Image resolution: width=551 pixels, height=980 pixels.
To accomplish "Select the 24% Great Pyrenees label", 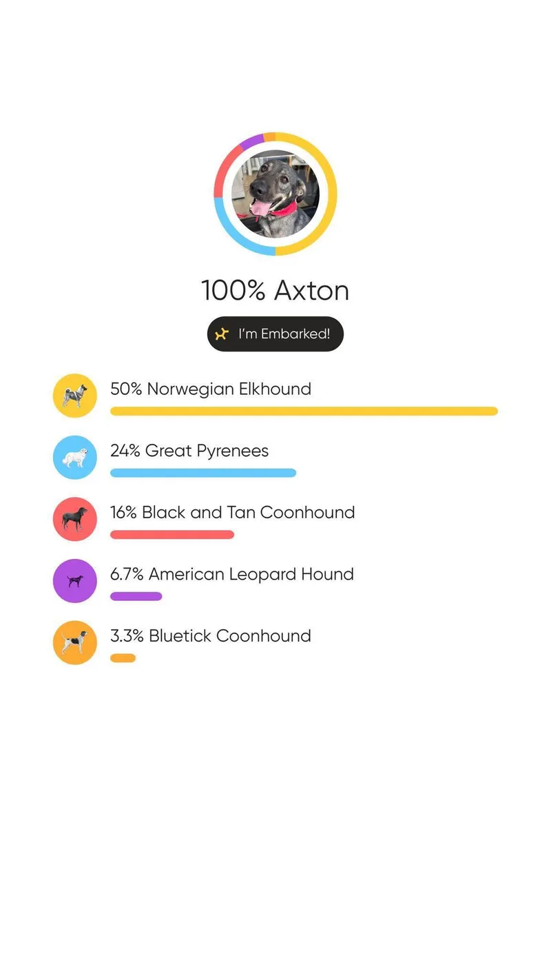I will [189, 451].
